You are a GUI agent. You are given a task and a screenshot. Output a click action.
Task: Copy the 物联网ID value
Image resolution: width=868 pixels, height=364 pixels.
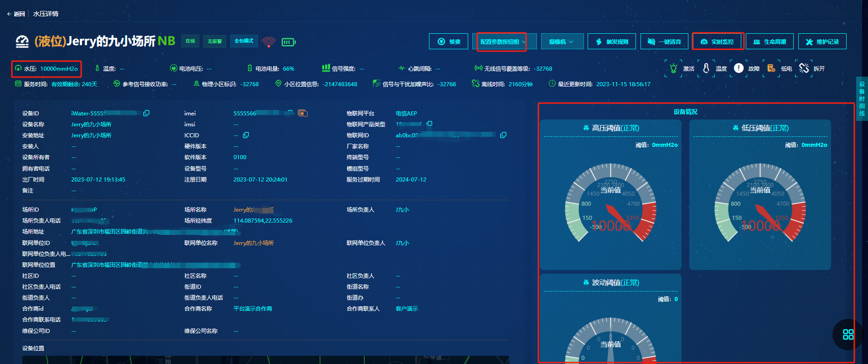pos(503,135)
